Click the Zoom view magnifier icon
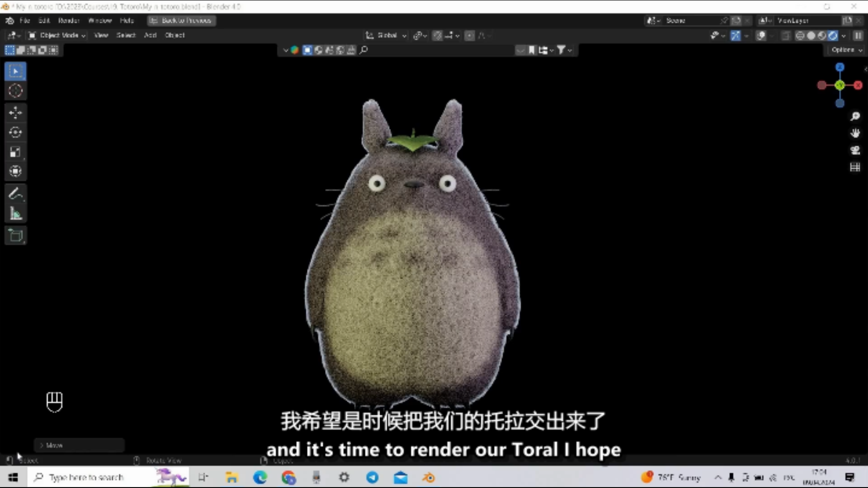Image resolution: width=868 pixels, height=488 pixels. pyautogui.click(x=855, y=117)
